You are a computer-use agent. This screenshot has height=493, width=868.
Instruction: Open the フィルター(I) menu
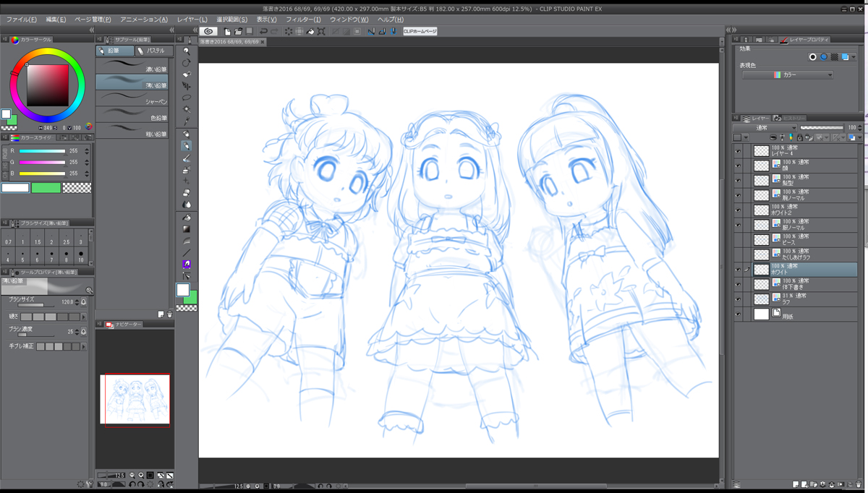[303, 20]
